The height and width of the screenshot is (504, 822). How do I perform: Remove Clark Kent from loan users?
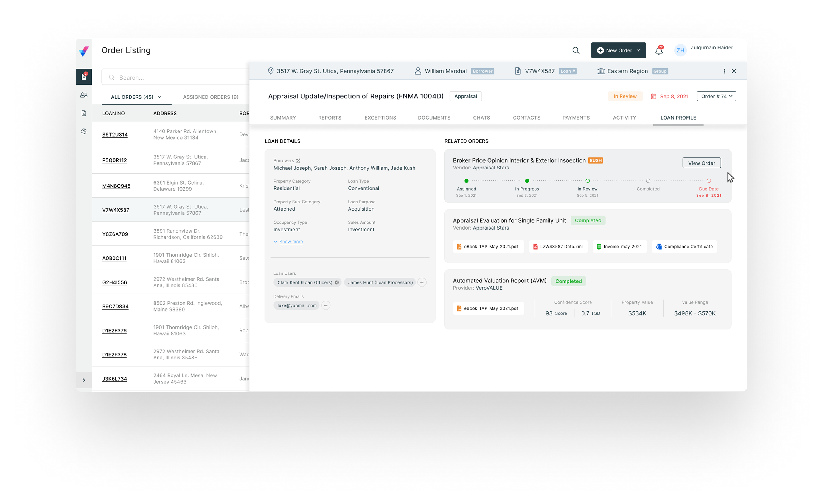click(x=336, y=282)
